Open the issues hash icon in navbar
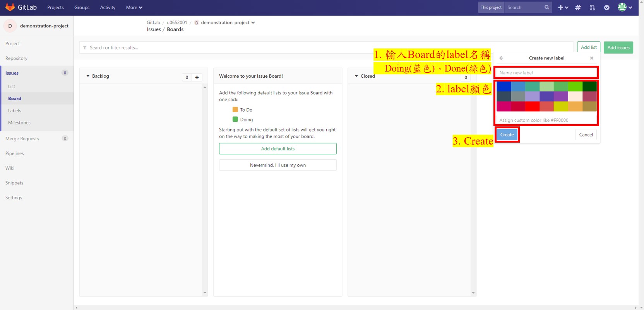Viewport: 644px width, 310px height. tap(578, 7)
